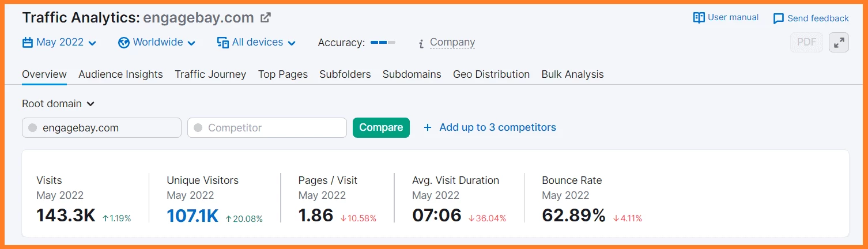
Task: Click the globe icon beside Worldwide
Action: click(x=123, y=43)
